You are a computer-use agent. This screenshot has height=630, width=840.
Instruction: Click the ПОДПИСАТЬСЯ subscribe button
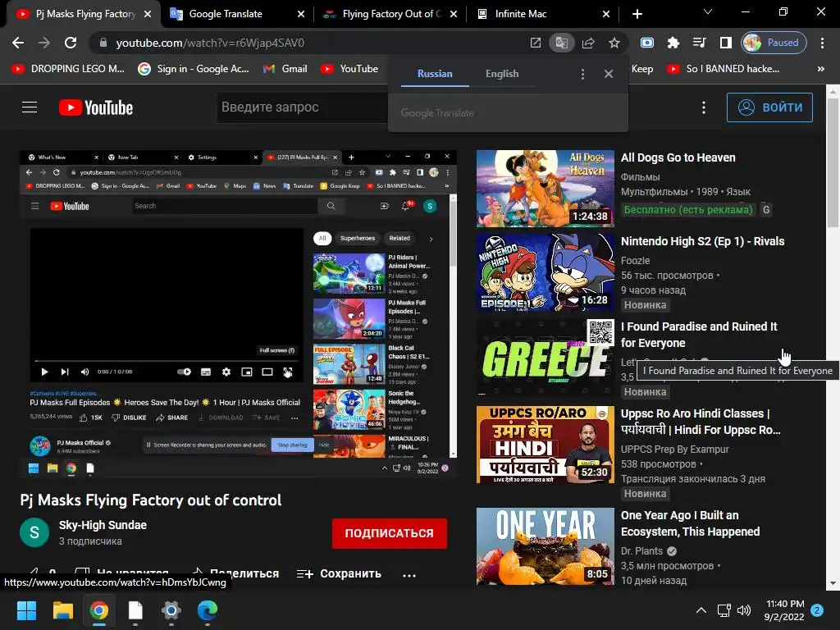click(390, 533)
